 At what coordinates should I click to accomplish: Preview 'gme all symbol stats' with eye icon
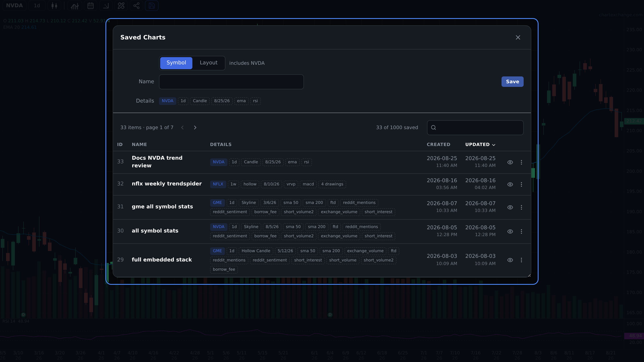[x=510, y=207]
